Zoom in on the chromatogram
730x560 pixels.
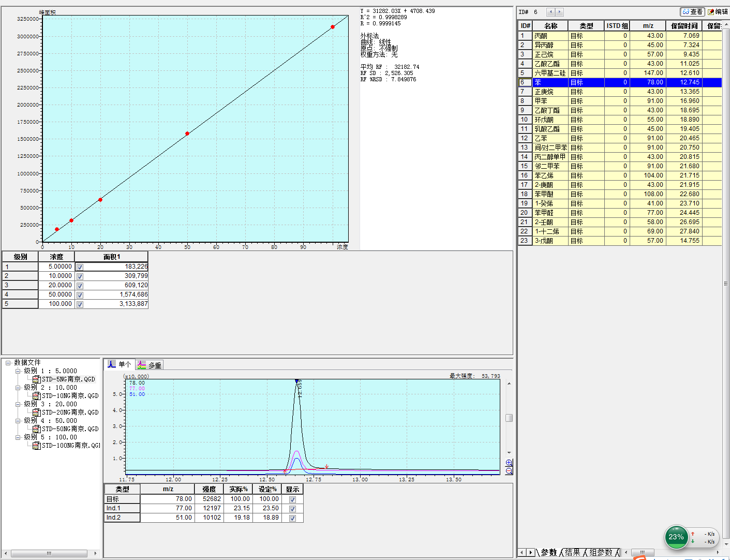click(x=509, y=463)
